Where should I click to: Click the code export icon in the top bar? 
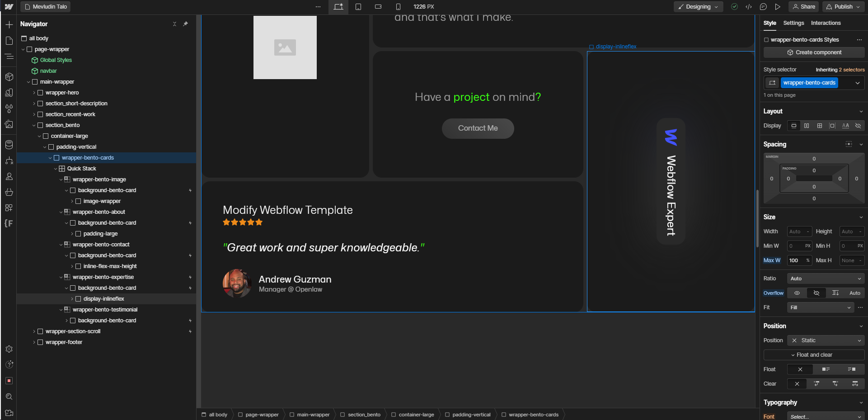(749, 7)
